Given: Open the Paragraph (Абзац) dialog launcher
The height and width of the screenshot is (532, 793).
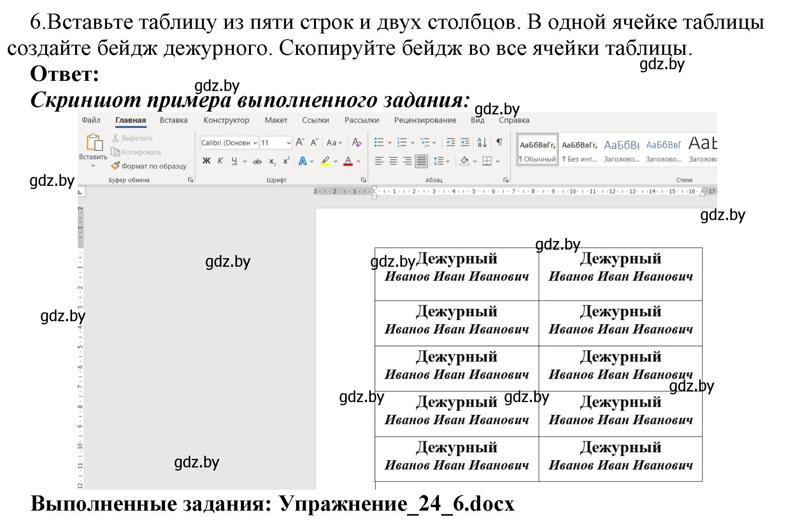Looking at the screenshot, I should [506, 180].
